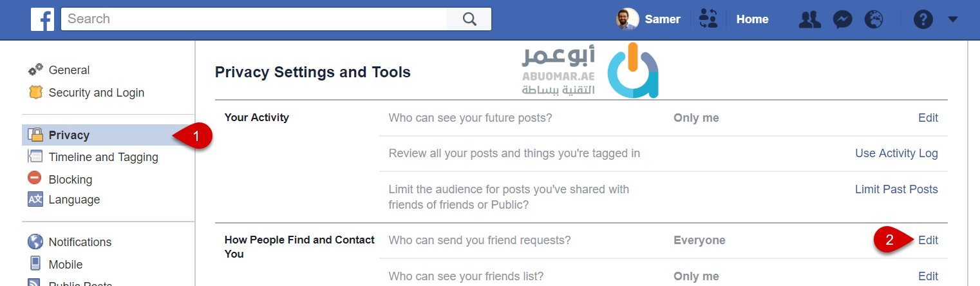Open General settings in sidebar

click(69, 70)
